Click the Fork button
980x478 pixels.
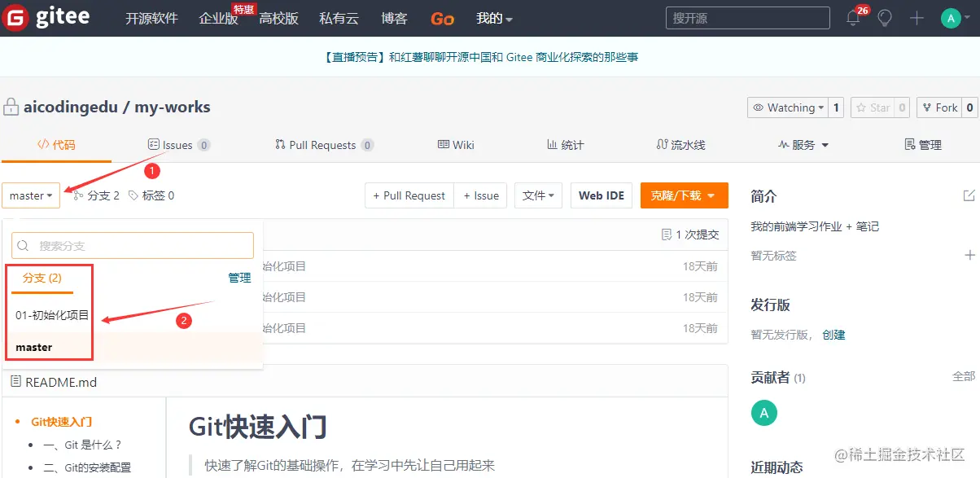tap(938, 107)
